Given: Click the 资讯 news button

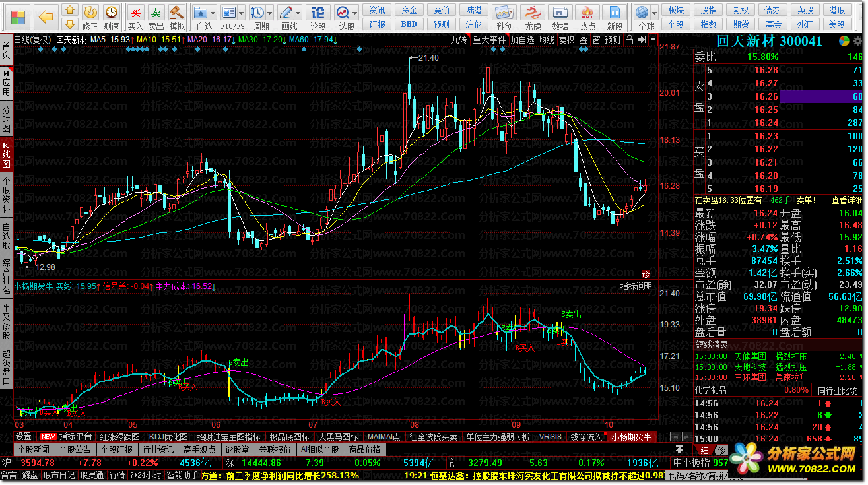Looking at the screenshot, I should coord(378,10).
